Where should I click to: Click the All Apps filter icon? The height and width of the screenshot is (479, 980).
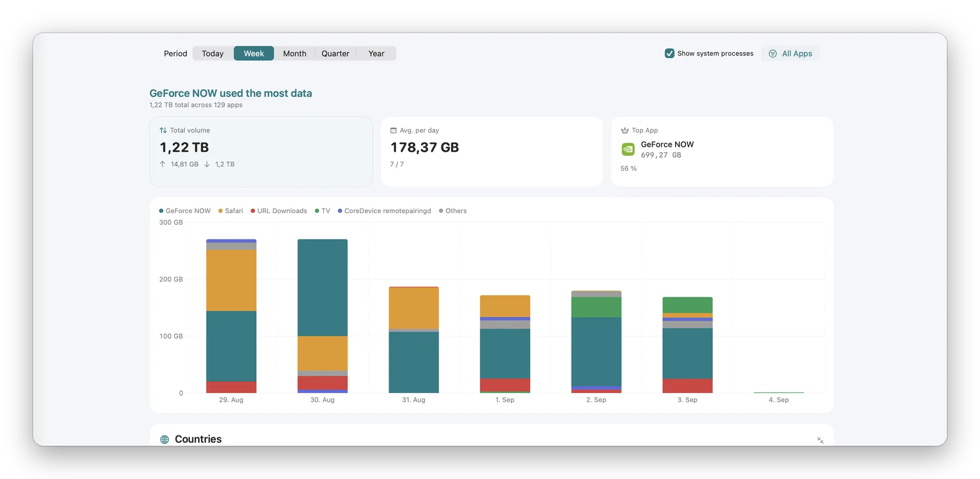[772, 53]
